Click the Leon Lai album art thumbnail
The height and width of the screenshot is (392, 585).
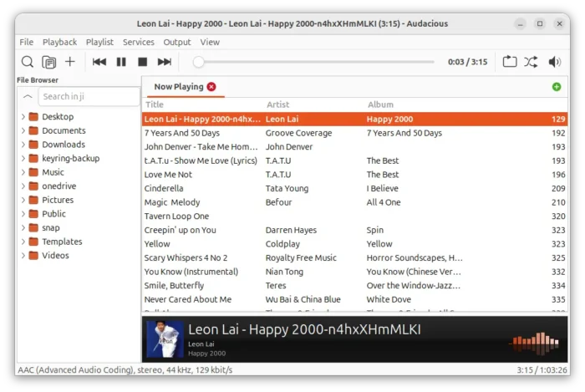click(165, 339)
